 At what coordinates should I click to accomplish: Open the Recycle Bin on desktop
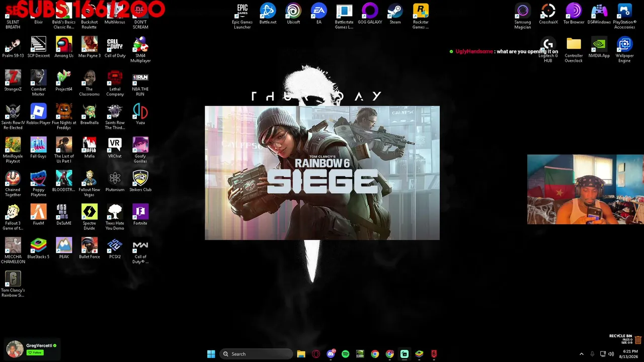click(638, 340)
